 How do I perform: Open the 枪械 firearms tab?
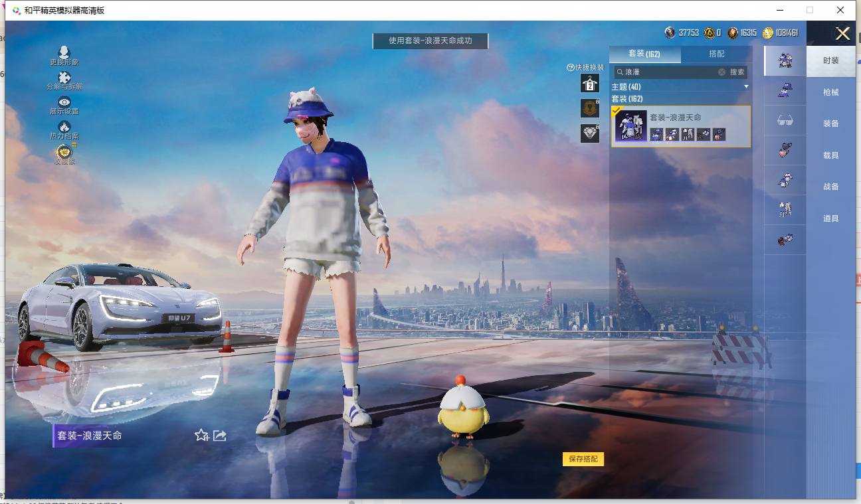[x=831, y=92]
